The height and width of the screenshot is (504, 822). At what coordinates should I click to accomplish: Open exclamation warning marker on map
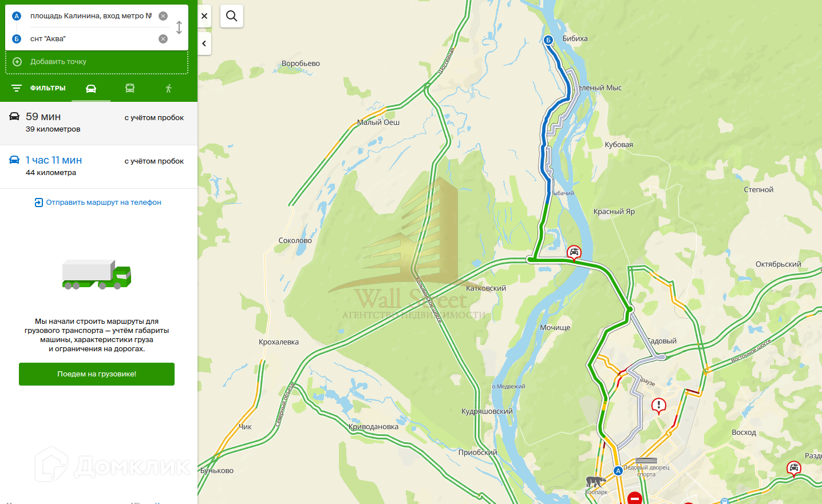659,406
